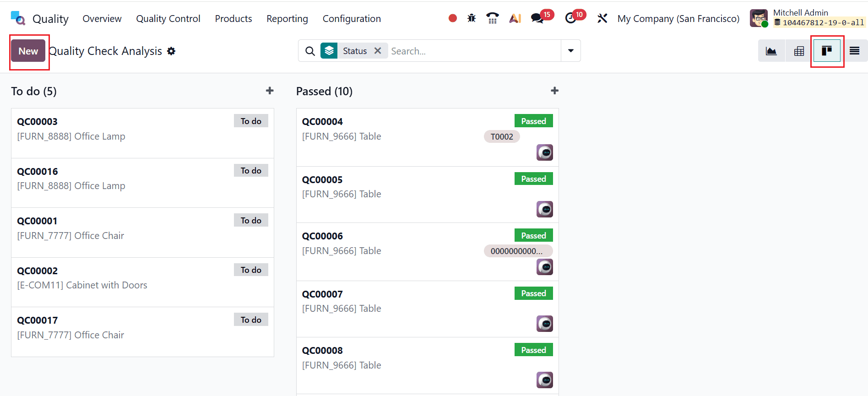Open the softphone dialer icon
Image resolution: width=868 pixels, height=396 pixels.
pos(493,18)
